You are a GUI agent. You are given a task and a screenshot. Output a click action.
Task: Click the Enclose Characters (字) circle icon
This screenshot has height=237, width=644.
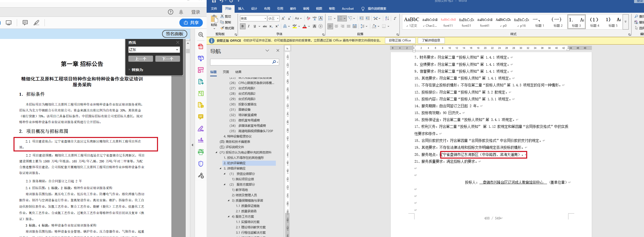(x=321, y=26)
